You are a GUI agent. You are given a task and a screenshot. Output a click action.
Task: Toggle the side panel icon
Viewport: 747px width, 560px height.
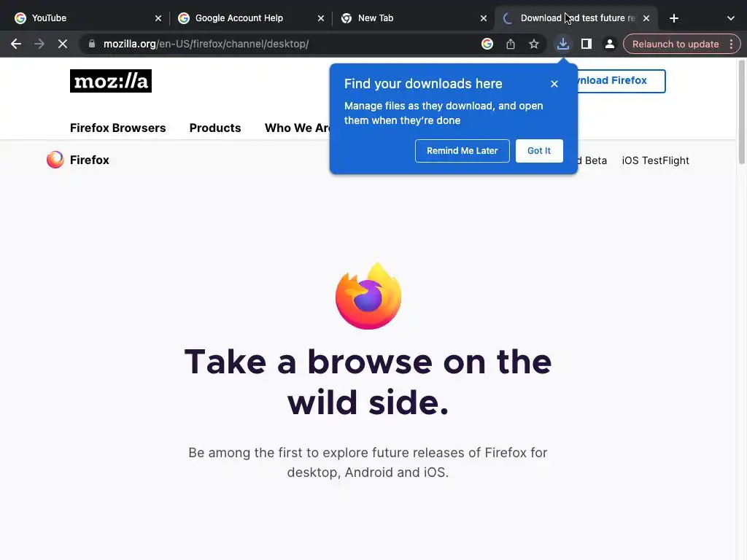pos(586,44)
